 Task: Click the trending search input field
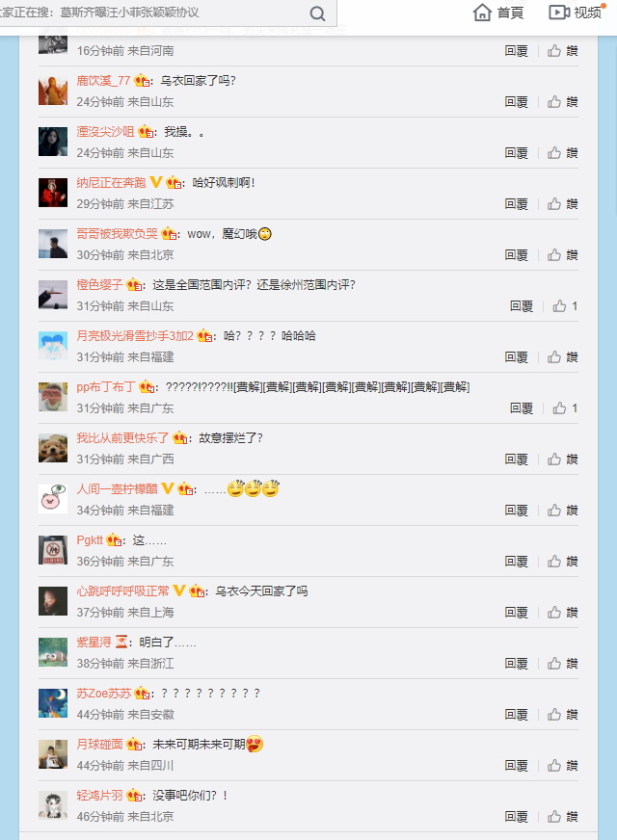155,13
